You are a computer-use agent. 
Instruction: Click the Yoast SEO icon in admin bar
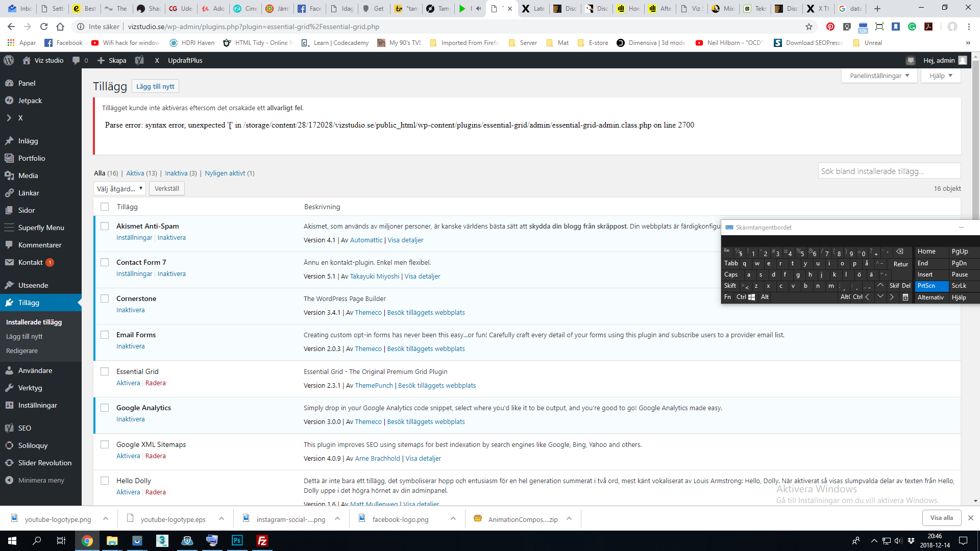point(139,60)
